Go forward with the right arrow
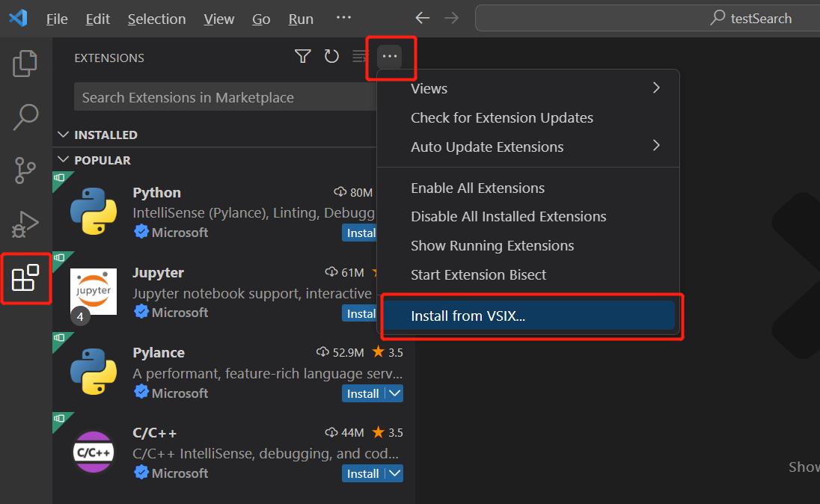This screenshot has height=504, width=820. coord(451,18)
